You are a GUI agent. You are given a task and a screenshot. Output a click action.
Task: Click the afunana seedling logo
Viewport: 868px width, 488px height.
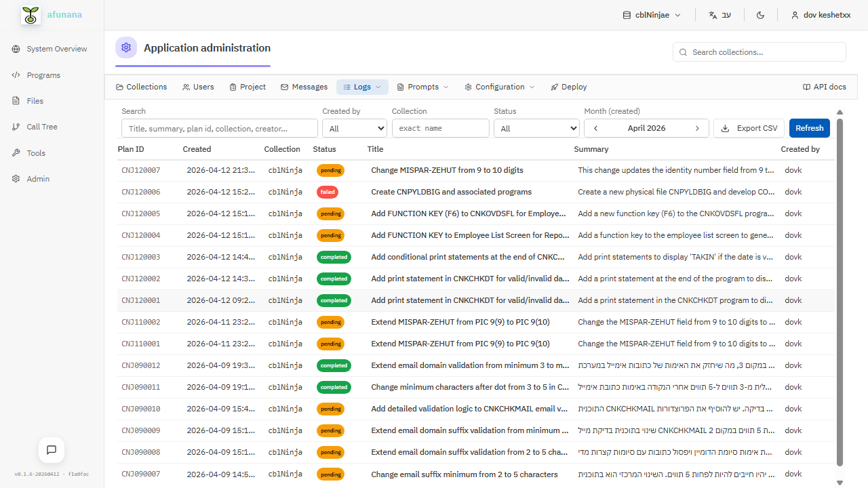pyautogui.click(x=30, y=14)
